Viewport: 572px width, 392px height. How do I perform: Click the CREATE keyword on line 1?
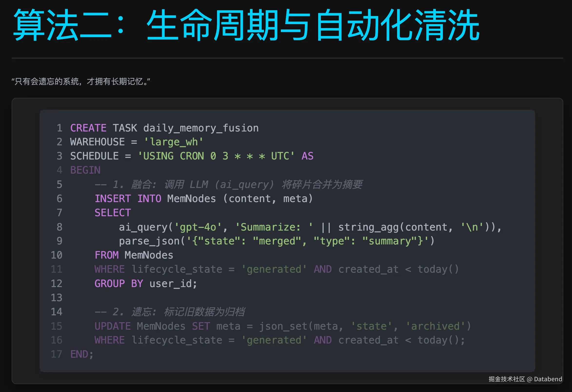click(x=88, y=128)
